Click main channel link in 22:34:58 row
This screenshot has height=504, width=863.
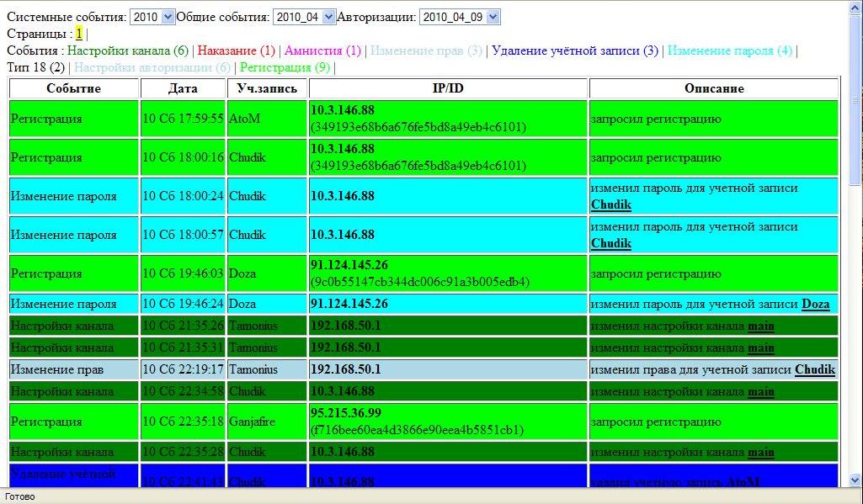pyautogui.click(x=760, y=391)
